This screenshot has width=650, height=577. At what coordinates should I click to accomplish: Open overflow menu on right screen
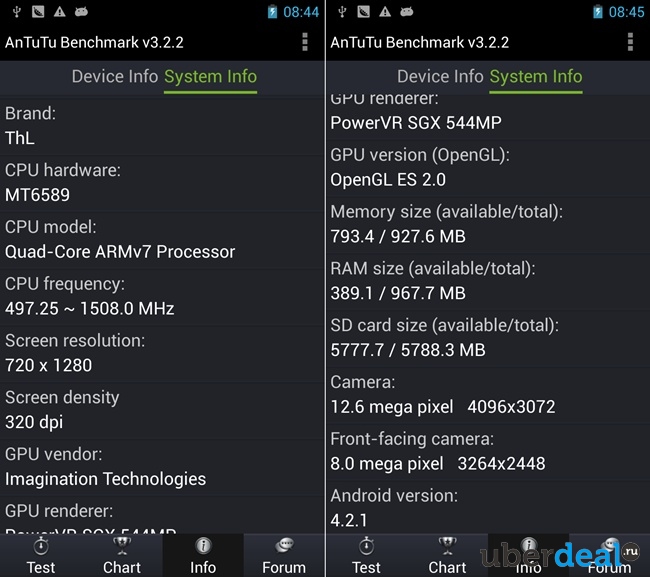(630, 42)
